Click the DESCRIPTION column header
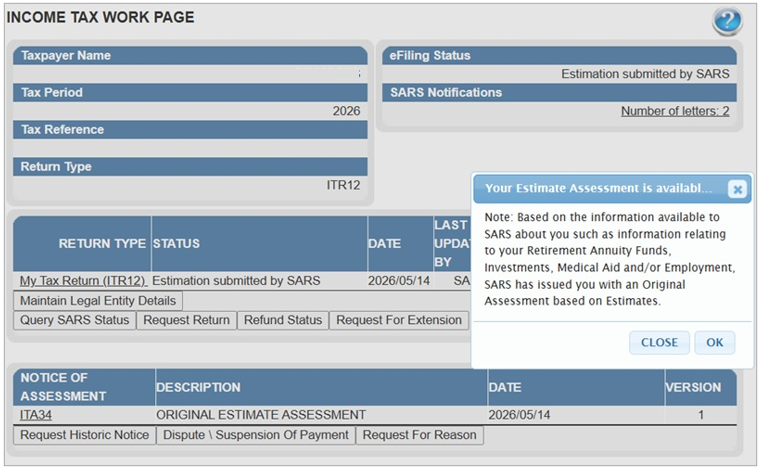 321,388
